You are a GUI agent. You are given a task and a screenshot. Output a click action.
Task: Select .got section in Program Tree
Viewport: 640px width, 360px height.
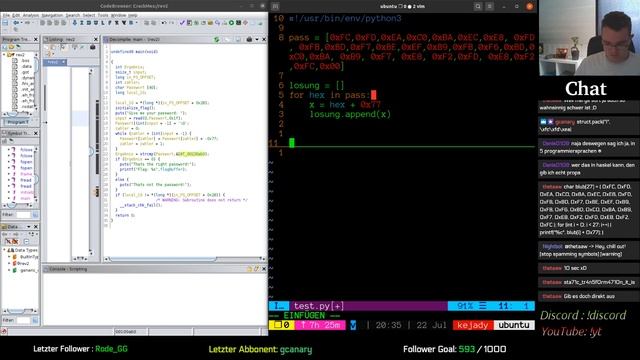click(x=25, y=72)
